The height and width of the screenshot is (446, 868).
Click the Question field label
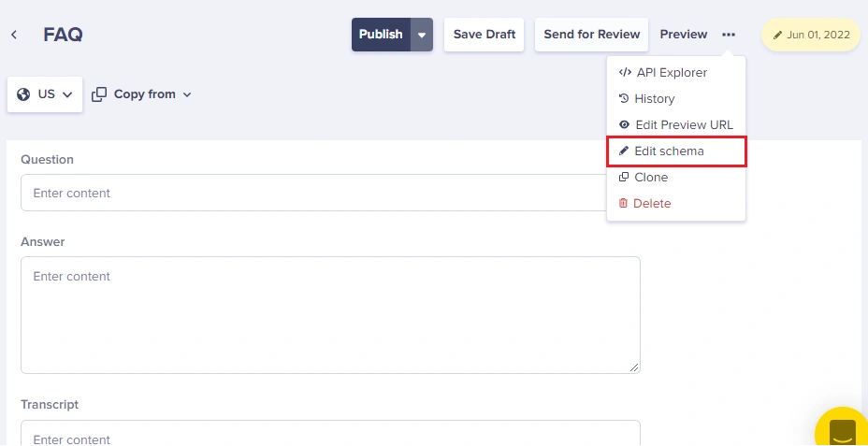click(x=47, y=159)
